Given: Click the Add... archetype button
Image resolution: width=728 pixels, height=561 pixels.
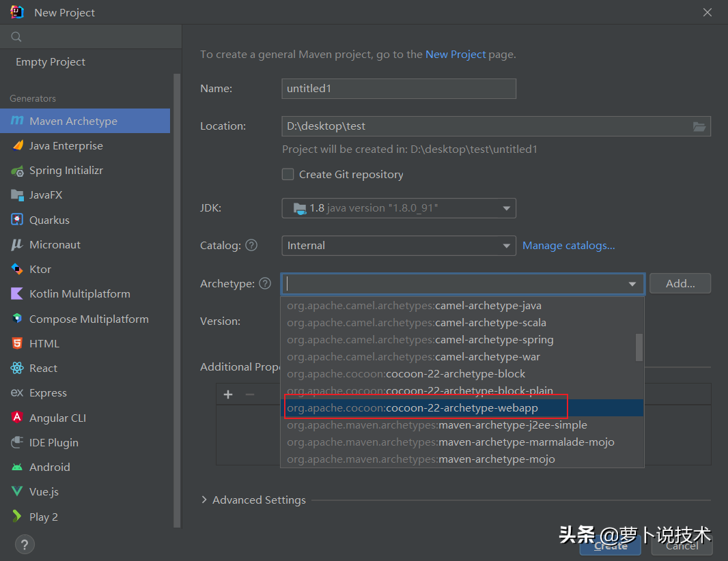Looking at the screenshot, I should click(680, 283).
